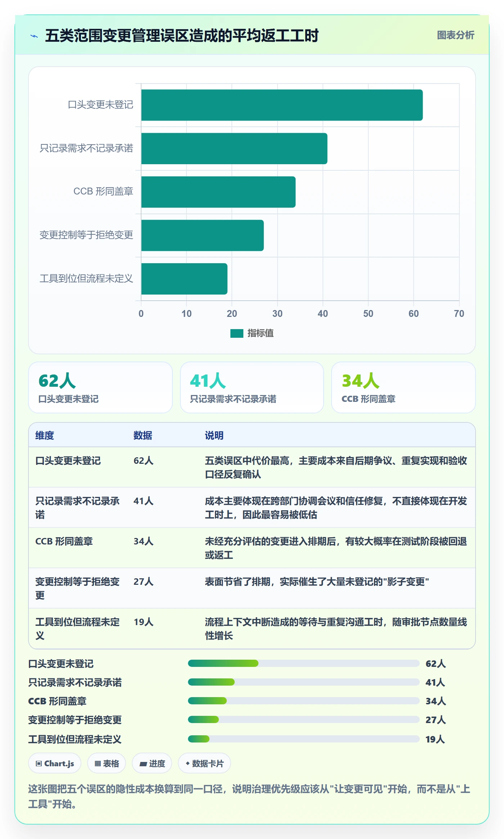Image resolution: width=504 pixels, height=839 pixels.
Task: Click the 说明 column header
Action: click(214, 435)
